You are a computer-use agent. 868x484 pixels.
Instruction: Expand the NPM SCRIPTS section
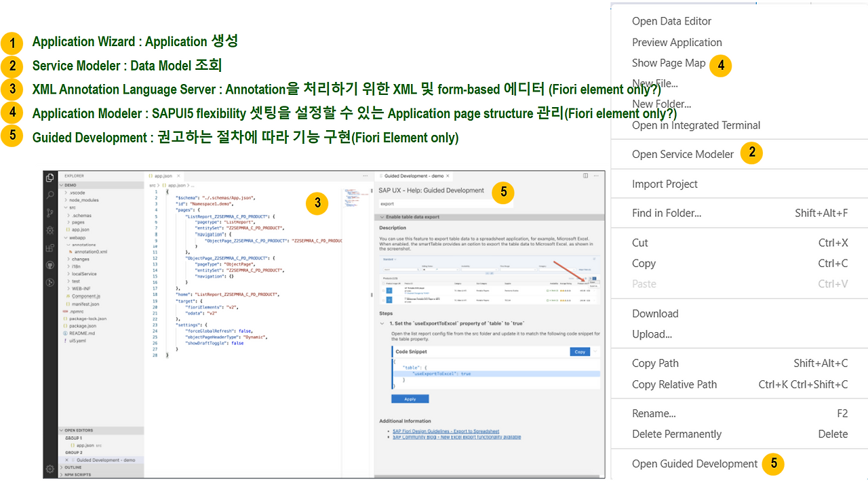pos(61,475)
